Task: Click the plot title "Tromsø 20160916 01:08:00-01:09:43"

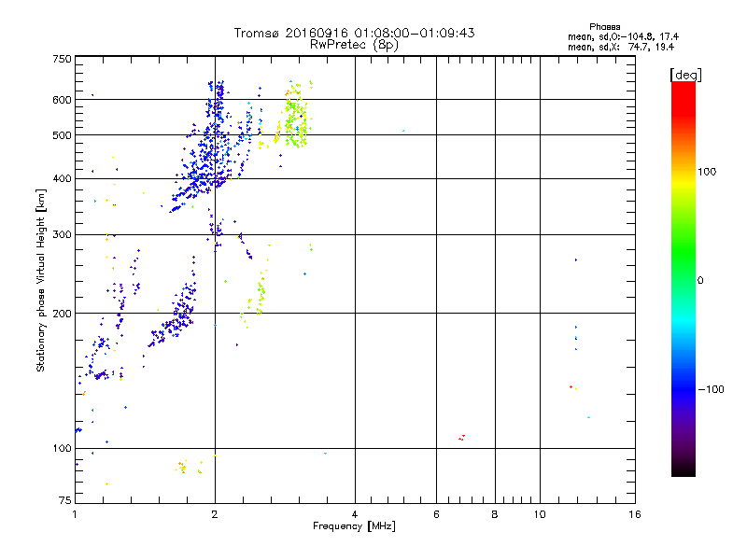Action: [354, 33]
